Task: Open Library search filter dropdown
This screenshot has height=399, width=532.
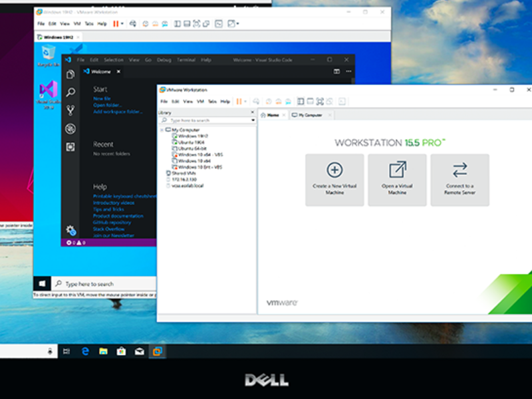Action: click(253, 120)
